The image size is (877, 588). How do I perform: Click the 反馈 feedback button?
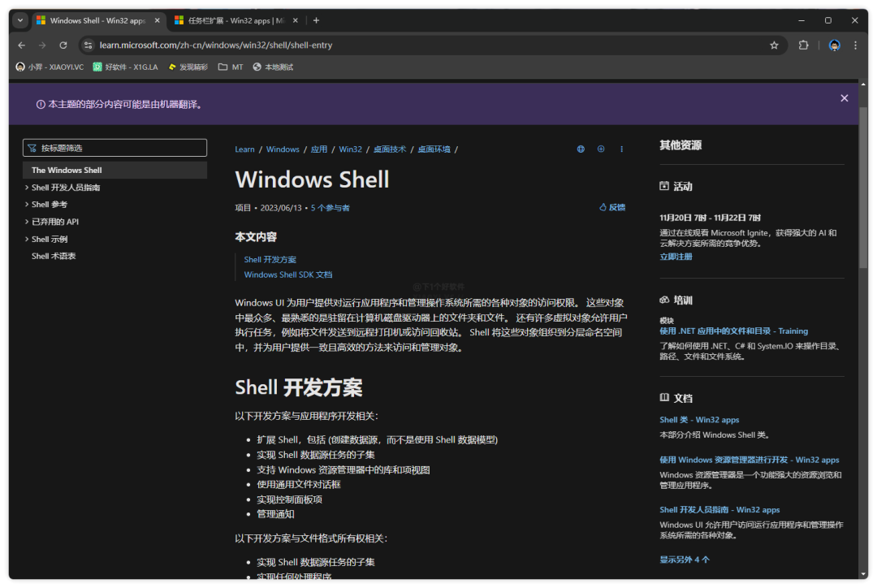[612, 208]
